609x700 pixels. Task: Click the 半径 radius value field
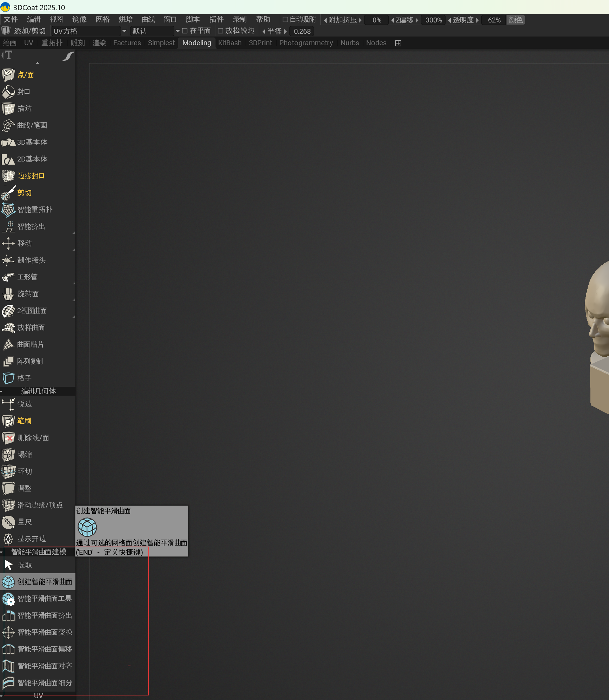(302, 31)
